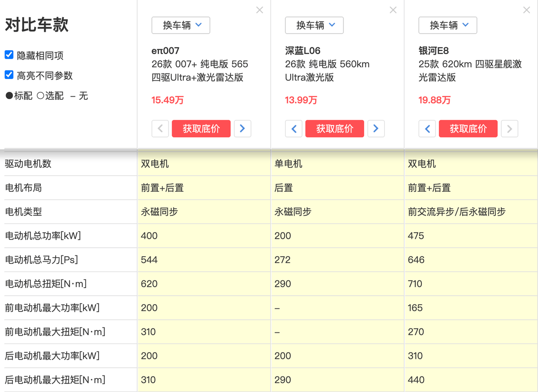
Task: Click the 获取底价 button under eπ007
Action: coord(201,129)
